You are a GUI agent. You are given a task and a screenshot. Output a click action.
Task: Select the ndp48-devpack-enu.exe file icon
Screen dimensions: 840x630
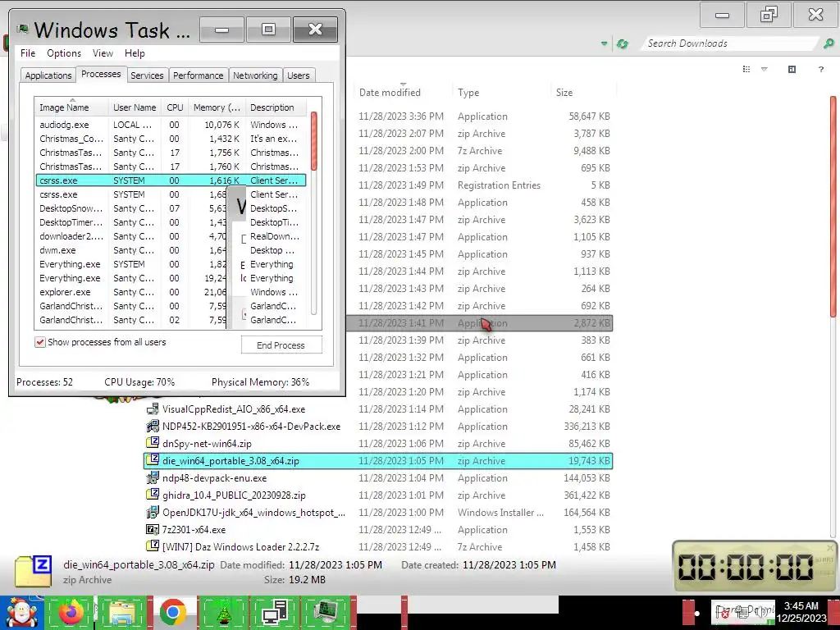[153, 477]
